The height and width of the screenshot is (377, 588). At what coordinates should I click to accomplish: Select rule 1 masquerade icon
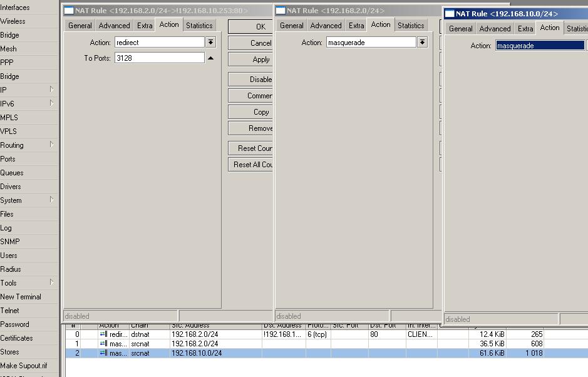[x=103, y=343]
